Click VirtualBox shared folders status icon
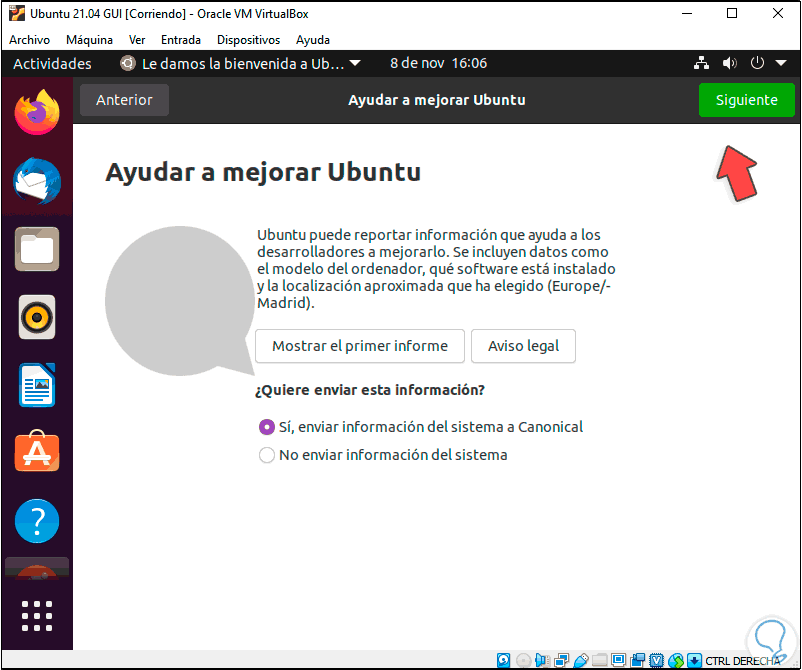Viewport: 802px width, 670px height. 599,660
